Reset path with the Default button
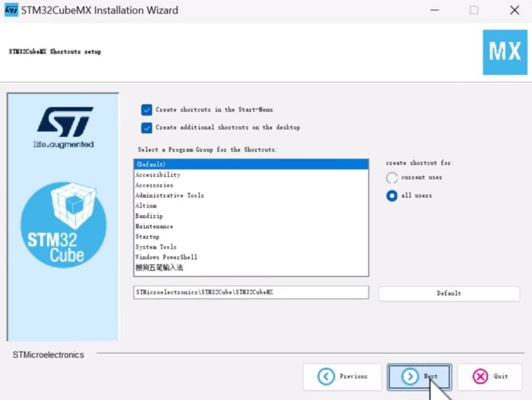 pyautogui.click(x=449, y=293)
